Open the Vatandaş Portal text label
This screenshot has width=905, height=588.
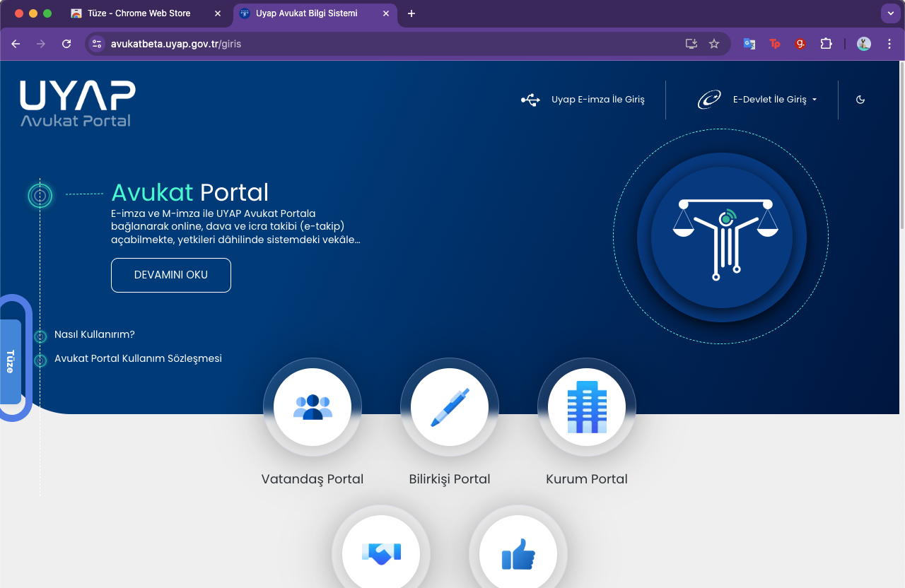(313, 479)
